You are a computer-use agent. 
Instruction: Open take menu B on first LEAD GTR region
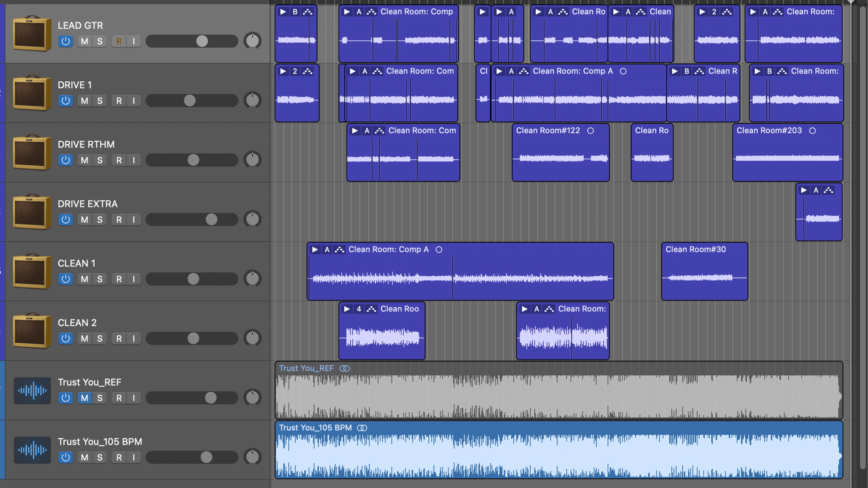pos(295,12)
